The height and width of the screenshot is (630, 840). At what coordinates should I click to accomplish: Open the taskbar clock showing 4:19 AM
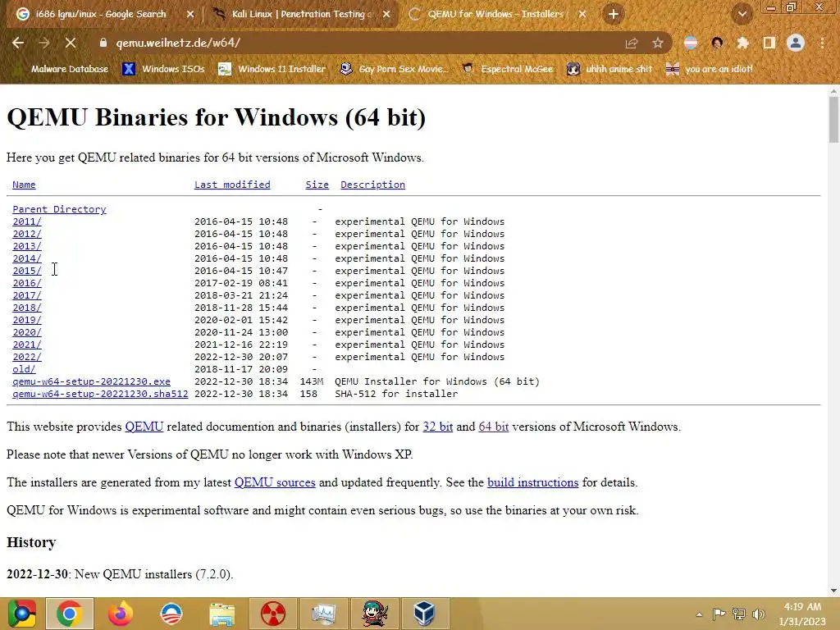pos(802,614)
